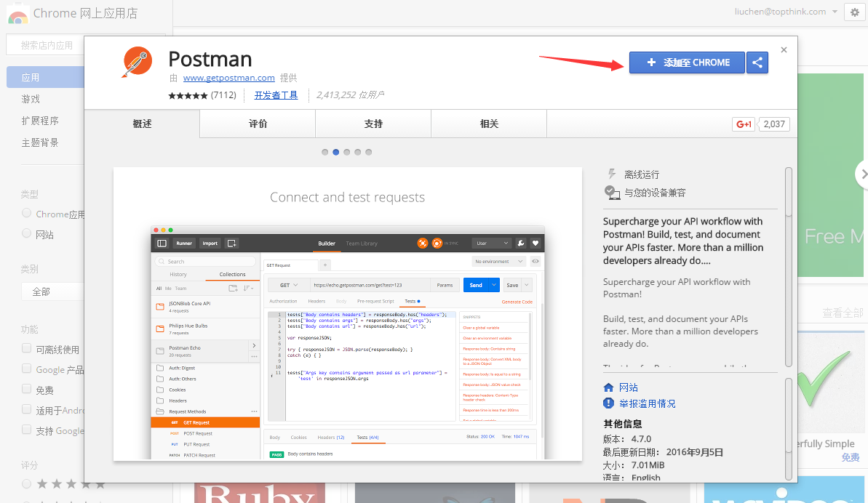Switch to the 支持 tab
Image resolution: width=868 pixels, height=503 pixels.
[374, 124]
